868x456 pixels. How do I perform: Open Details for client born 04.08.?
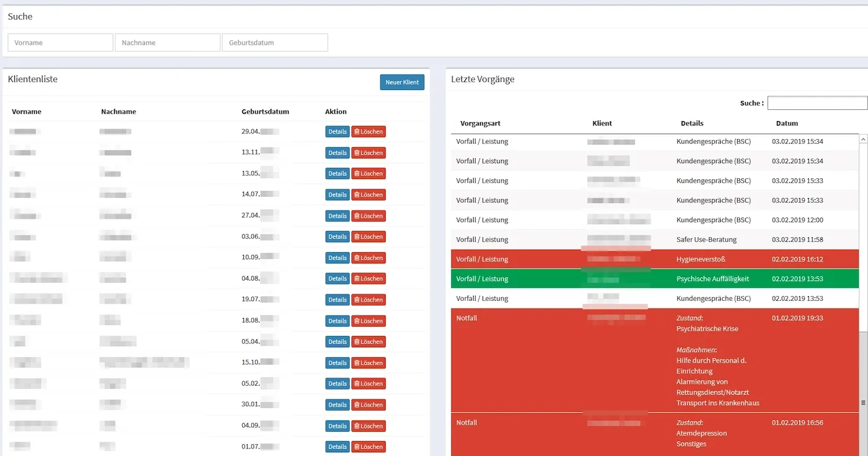point(337,278)
